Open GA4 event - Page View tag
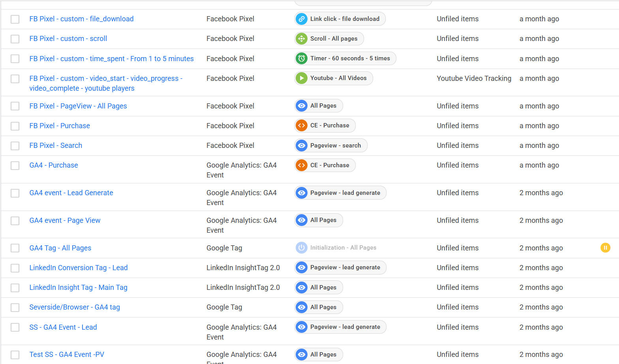Screen dimensions: 619x364 pyautogui.click(x=65, y=220)
